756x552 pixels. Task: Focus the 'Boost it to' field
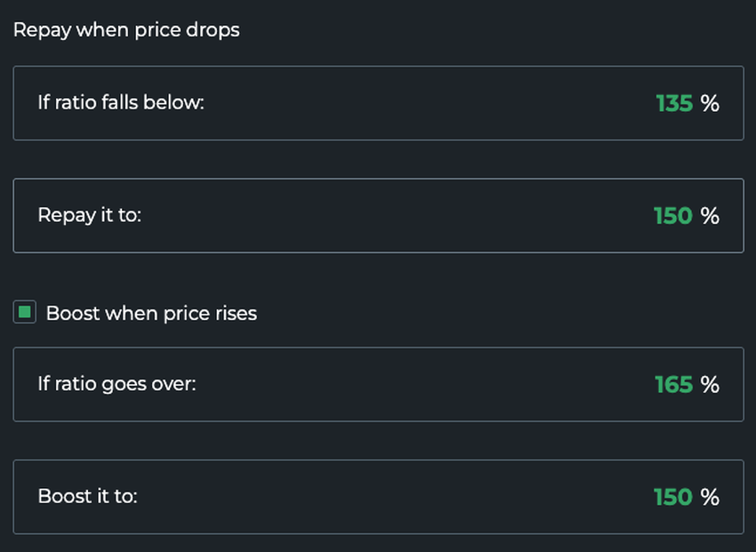pos(378,497)
